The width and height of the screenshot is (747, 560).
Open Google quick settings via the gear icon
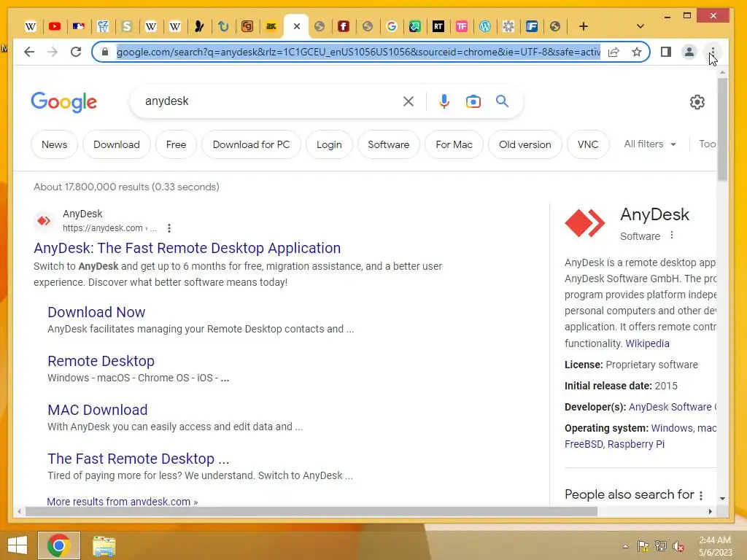(697, 102)
